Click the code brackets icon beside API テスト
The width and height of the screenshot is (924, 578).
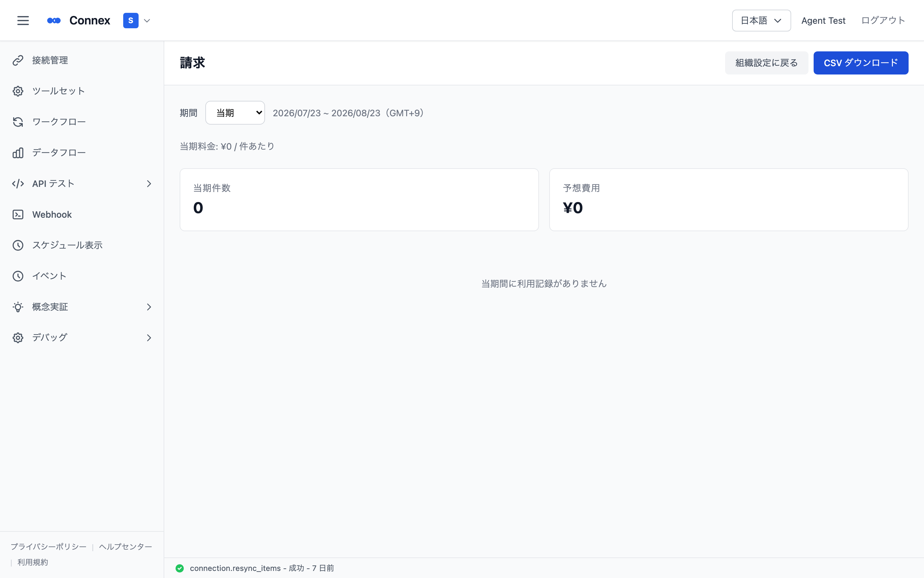click(x=18, y=183)
